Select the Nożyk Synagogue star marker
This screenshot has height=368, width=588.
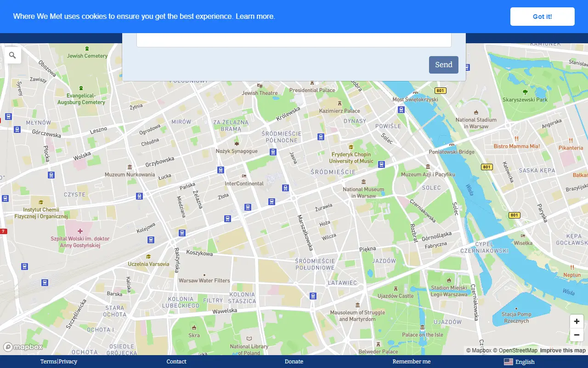[x=237, y=144]
